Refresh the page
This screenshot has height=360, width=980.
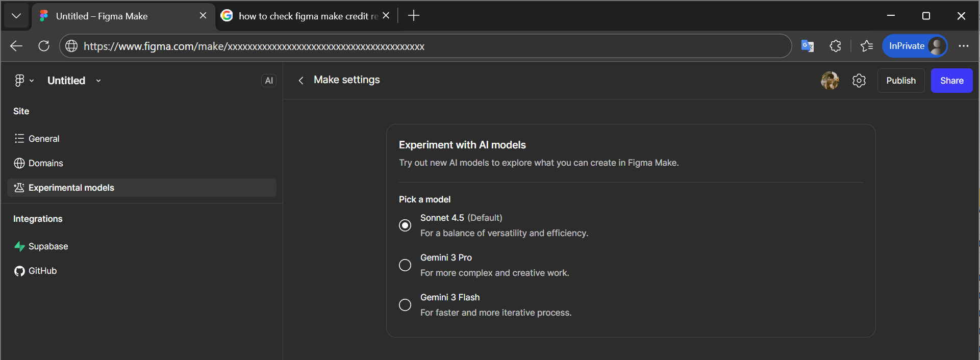[x=44, y=46]
